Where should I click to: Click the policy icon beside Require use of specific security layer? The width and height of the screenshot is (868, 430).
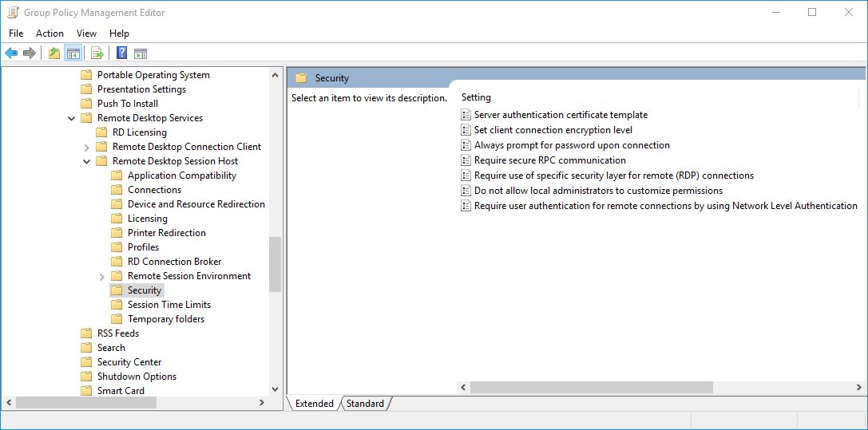(466, 176)
